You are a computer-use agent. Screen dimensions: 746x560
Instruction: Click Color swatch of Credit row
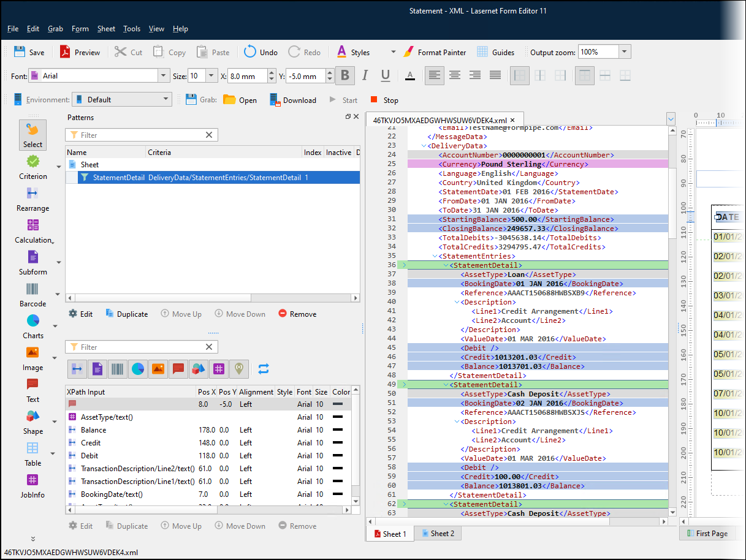[x=338, y=443]
